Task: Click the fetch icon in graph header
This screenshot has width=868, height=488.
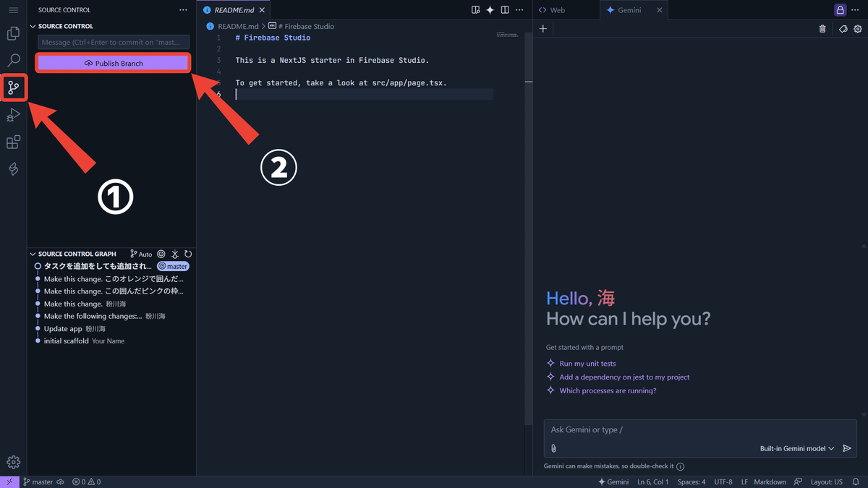Action: click(175, 254)
